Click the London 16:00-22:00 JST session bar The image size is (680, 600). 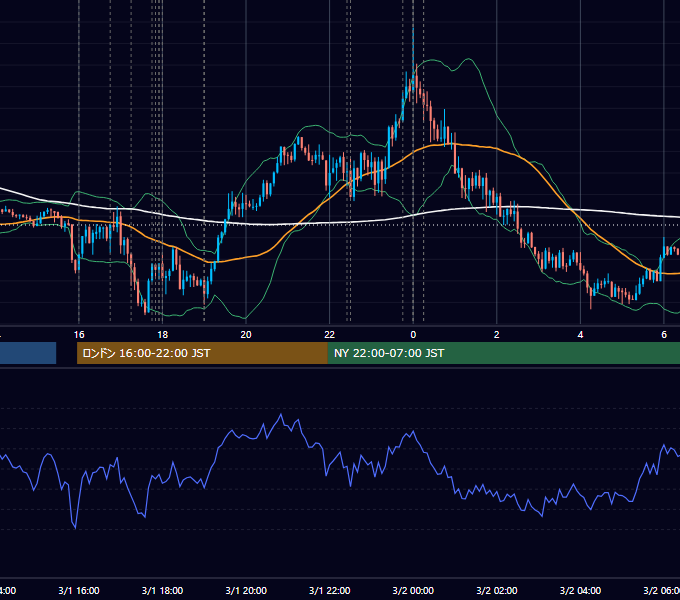click(x=202, y=353)
